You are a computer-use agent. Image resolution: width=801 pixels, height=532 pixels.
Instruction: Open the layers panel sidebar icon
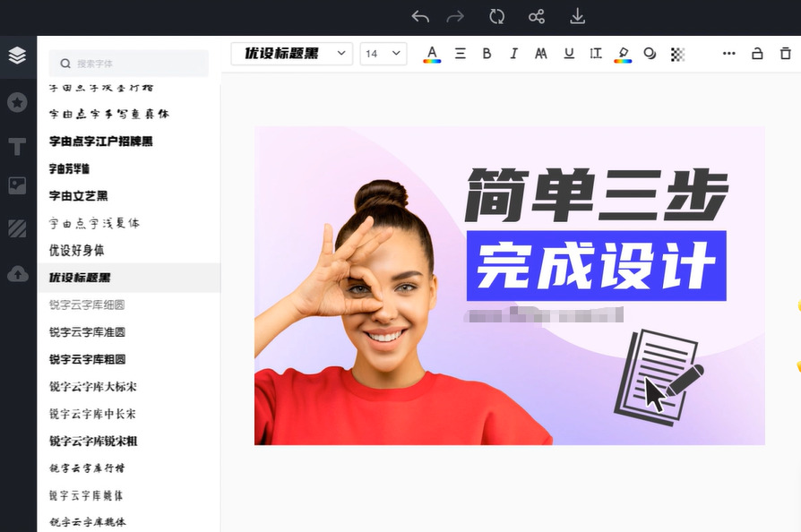(18, 56)
